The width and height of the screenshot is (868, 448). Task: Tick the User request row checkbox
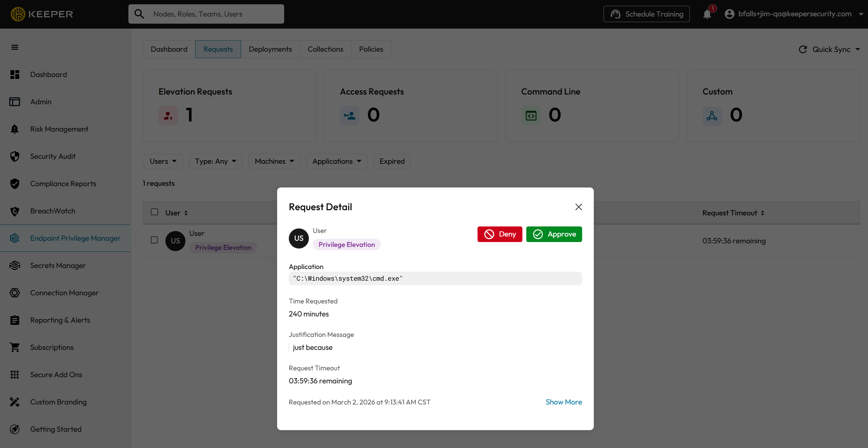point(154,240)
